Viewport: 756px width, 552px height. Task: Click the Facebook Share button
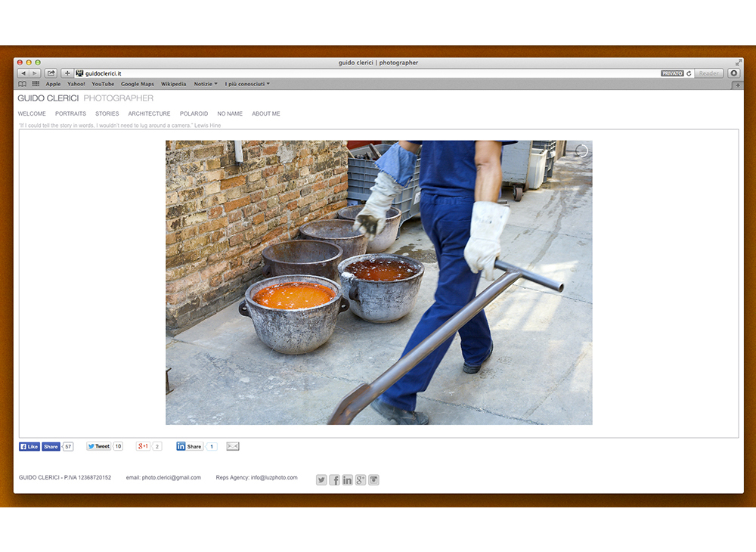click(51, 446)
